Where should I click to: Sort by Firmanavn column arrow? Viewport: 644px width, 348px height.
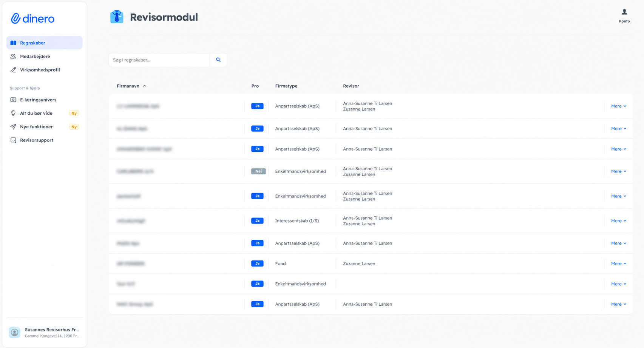[x=144, y=86]
